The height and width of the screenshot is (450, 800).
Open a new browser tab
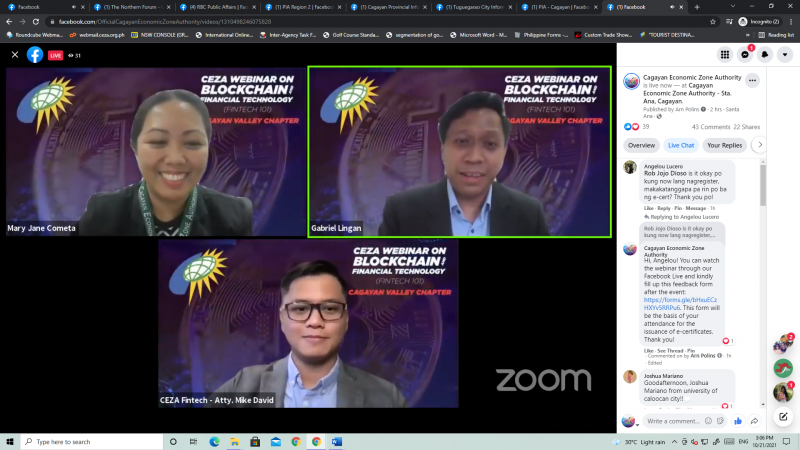697,7
